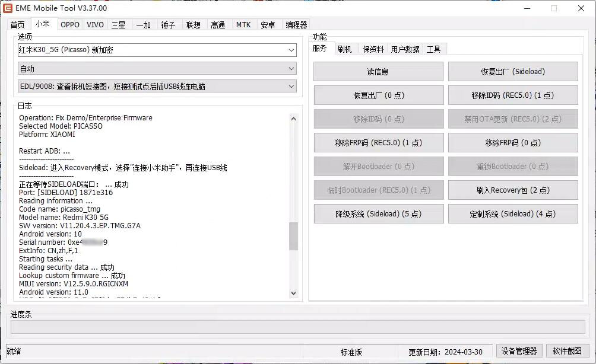Switch to the 工具 function tab
This screenshot has height=364, width=596.
pyautogui.click(x=434, y=49)
